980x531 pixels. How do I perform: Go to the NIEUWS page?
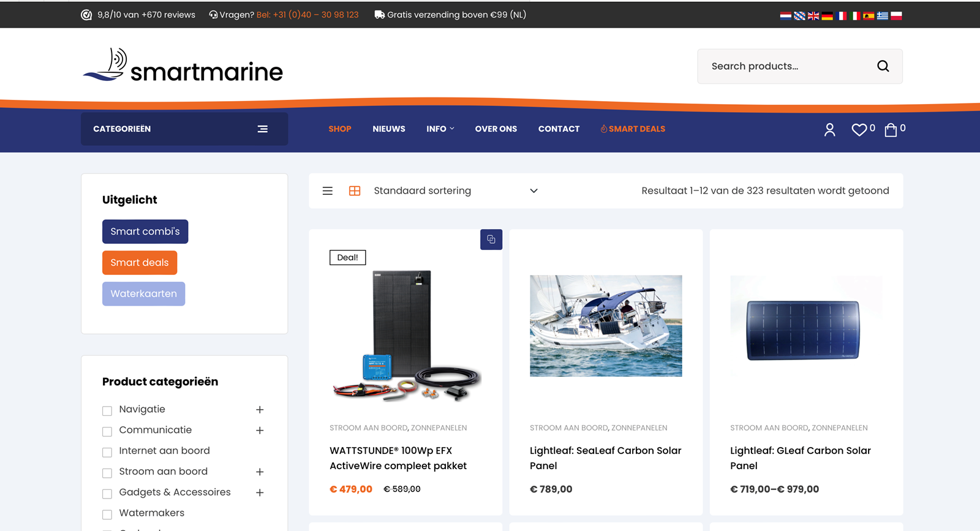point(389,129)
